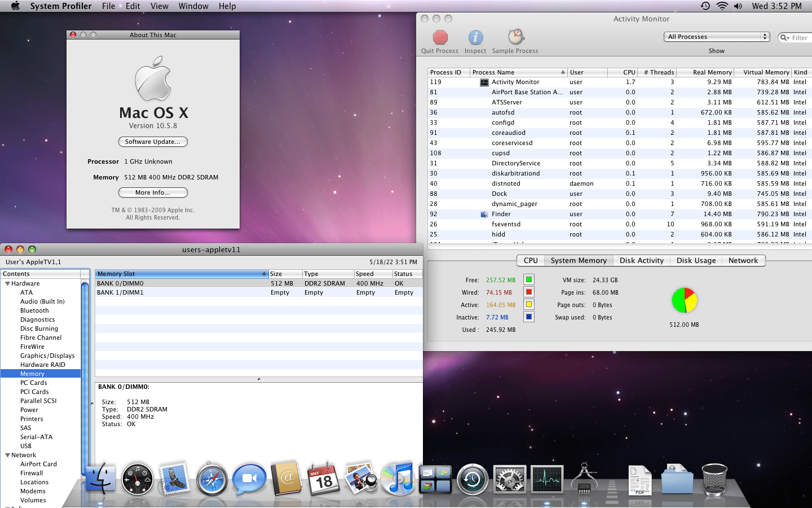Switch to the Disk Usage tab
812x508 pixels.
(696, 260)
